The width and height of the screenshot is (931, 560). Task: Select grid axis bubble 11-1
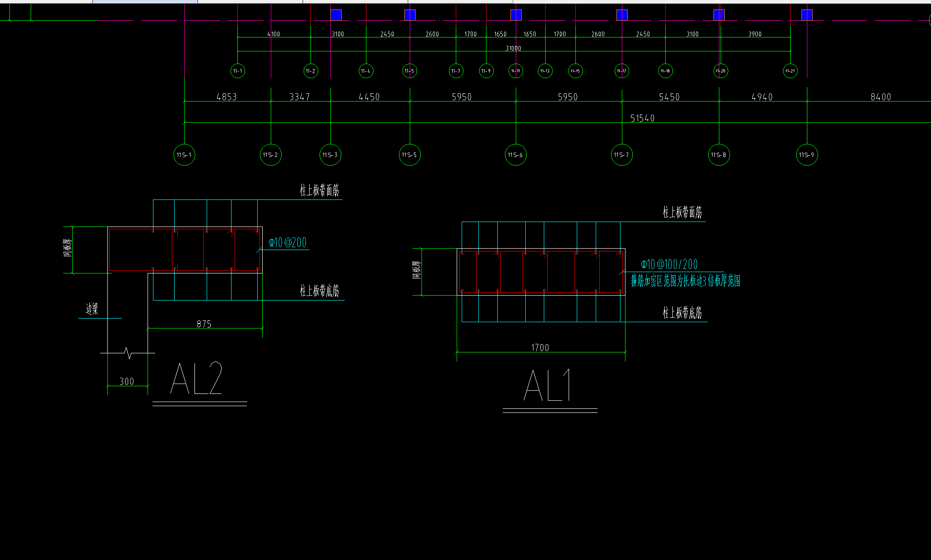tap(237, 71)
